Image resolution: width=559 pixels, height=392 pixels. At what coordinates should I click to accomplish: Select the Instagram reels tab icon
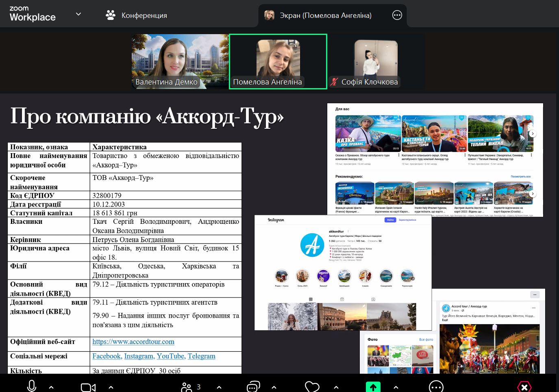click(342, 299)
